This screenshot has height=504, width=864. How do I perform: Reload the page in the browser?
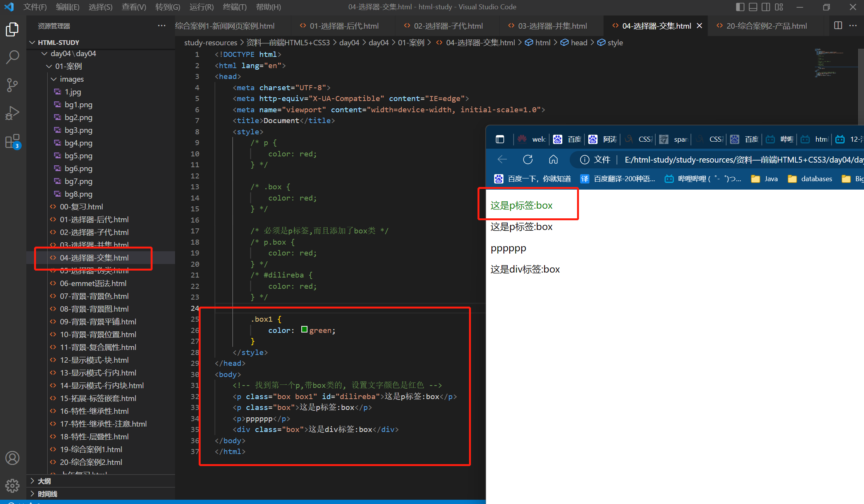(528, 159)
